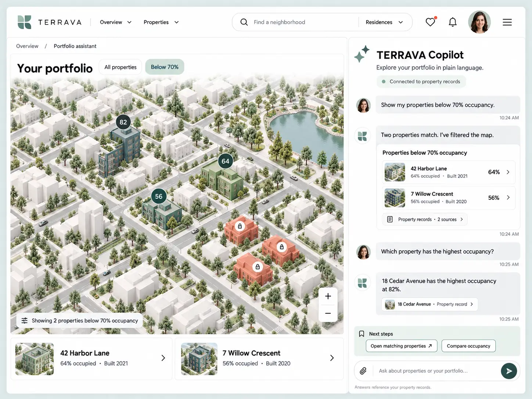Click the map filter sliders icon
Screen dimensions: 532x399
coord(25,321)
